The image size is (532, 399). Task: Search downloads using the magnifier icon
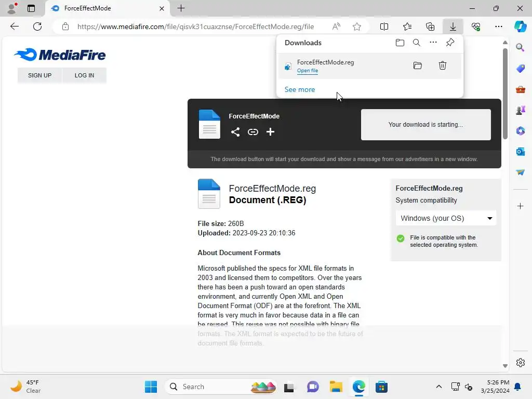(416, 43)
